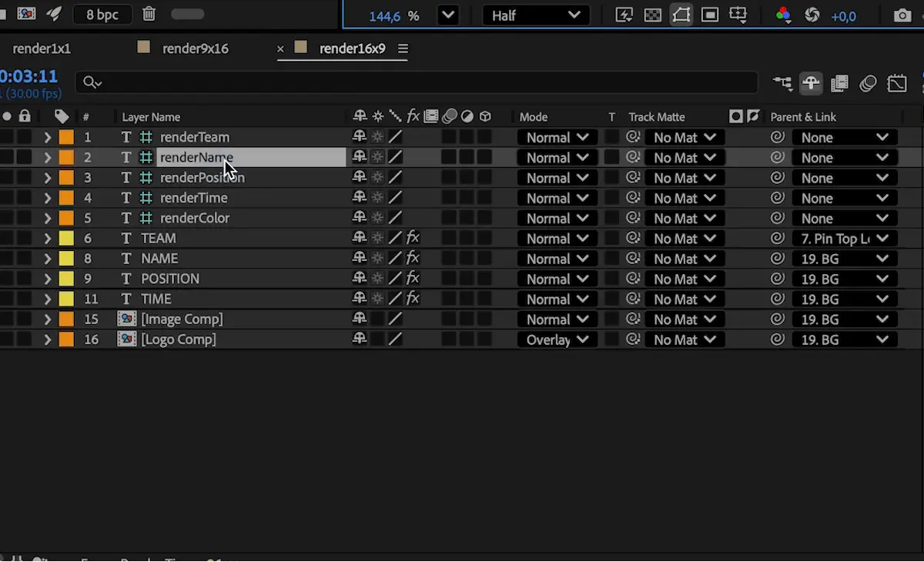Toggle Frame Blending for the composition
The height and width of the screenshot is (562, 924).
click(839, 83)
